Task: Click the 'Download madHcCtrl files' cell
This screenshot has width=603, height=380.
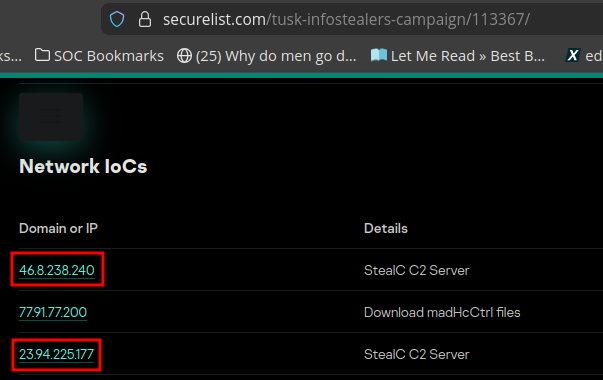Action: (442, 312)
